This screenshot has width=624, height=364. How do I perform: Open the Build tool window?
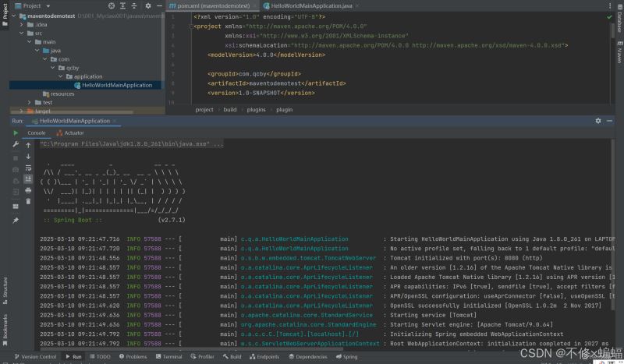pyautogui.click(x=232, y=356)
